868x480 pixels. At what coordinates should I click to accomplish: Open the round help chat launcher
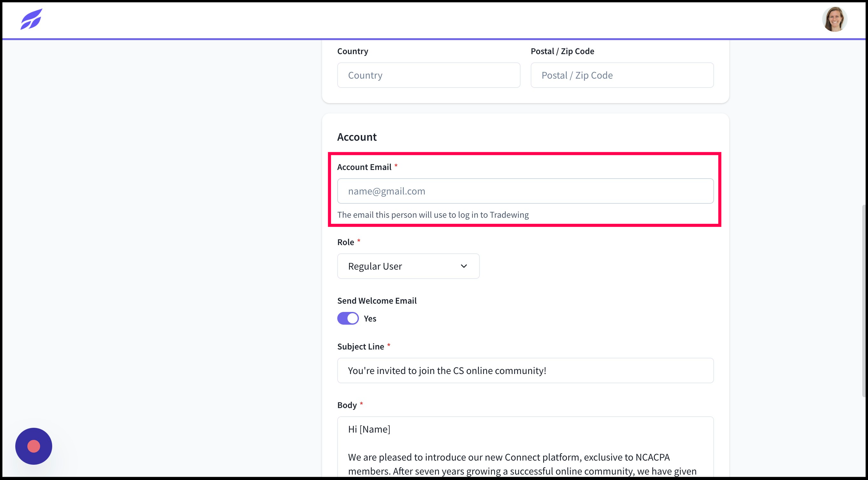pos(34,446)
